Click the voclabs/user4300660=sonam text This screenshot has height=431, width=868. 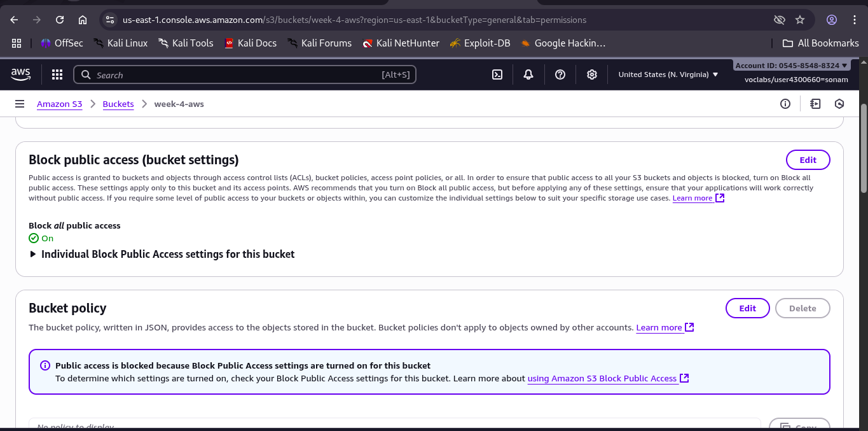[796, 80]
